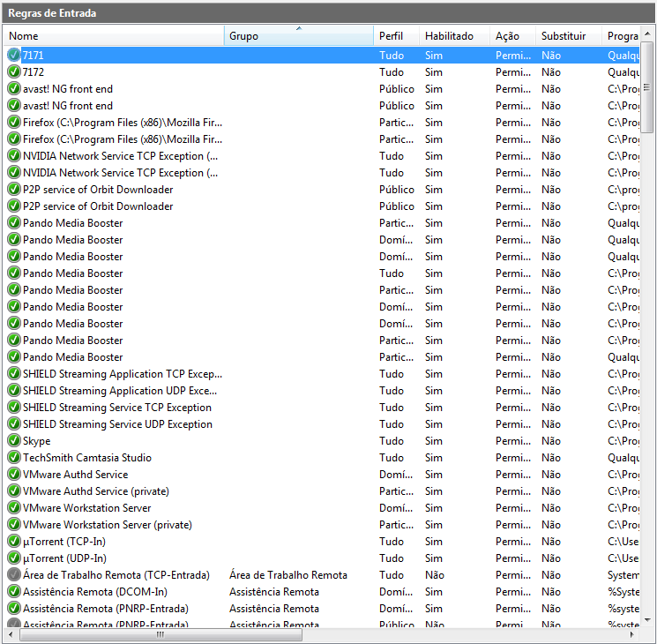The width and height of the screenshot is (657, 644).
Task: Click the Perfil cell Tudo for Skype
Action: (392, 441)
